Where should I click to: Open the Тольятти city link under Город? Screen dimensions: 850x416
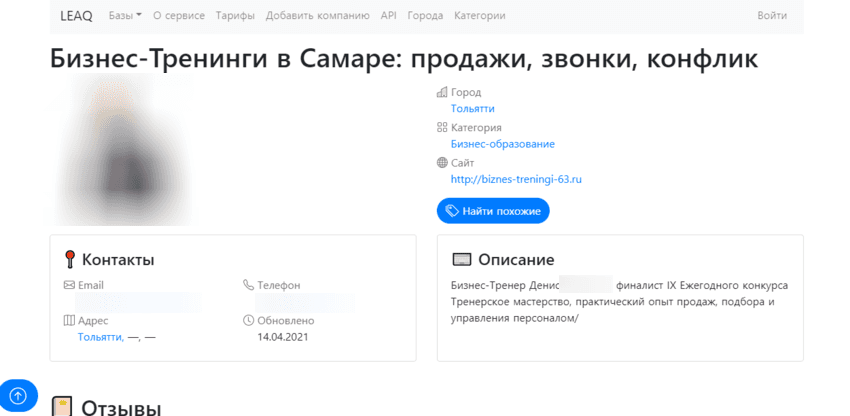[473, 108]
